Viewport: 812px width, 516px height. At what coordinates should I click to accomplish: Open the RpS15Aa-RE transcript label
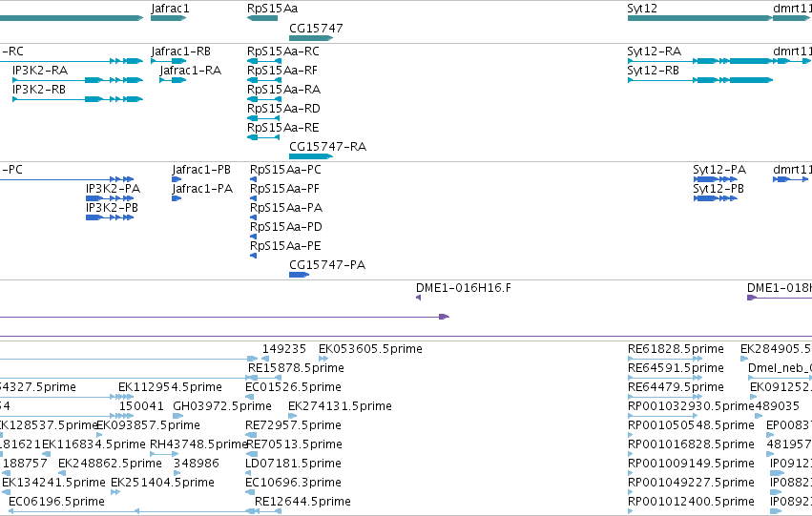(x=283, y=128)
